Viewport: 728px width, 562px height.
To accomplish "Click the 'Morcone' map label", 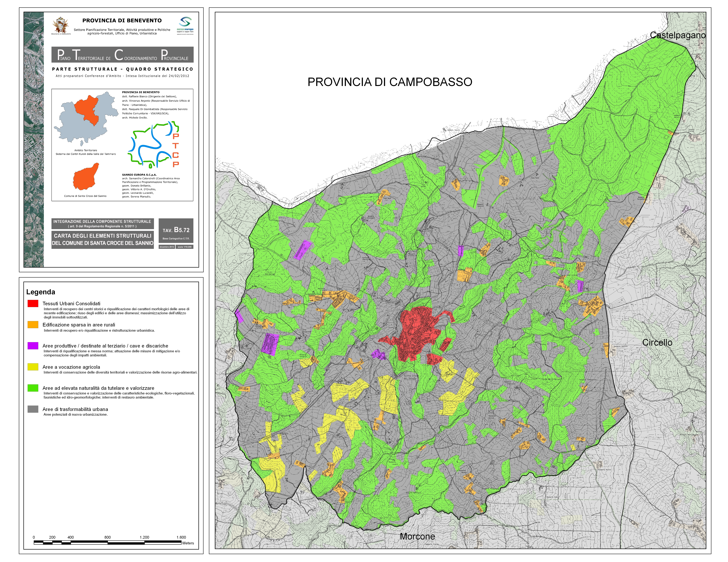I will pyautogui.click(x=417, y=536).
